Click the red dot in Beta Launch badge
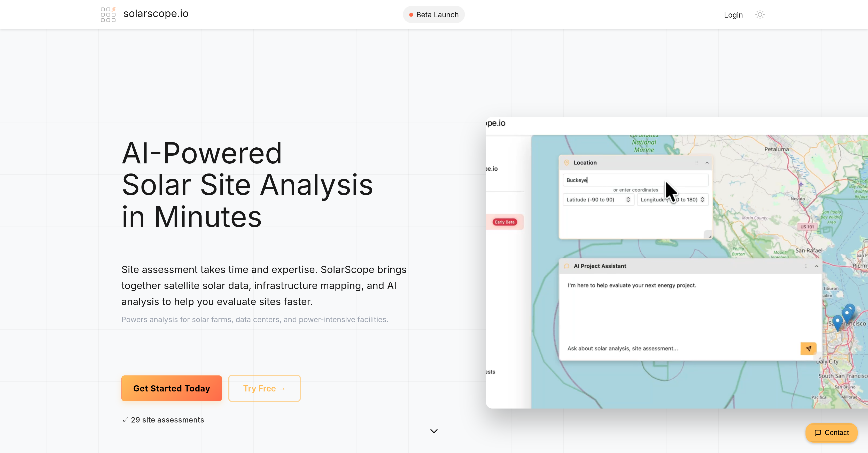Viewport: 868px width, 453px height. [411, 15]
